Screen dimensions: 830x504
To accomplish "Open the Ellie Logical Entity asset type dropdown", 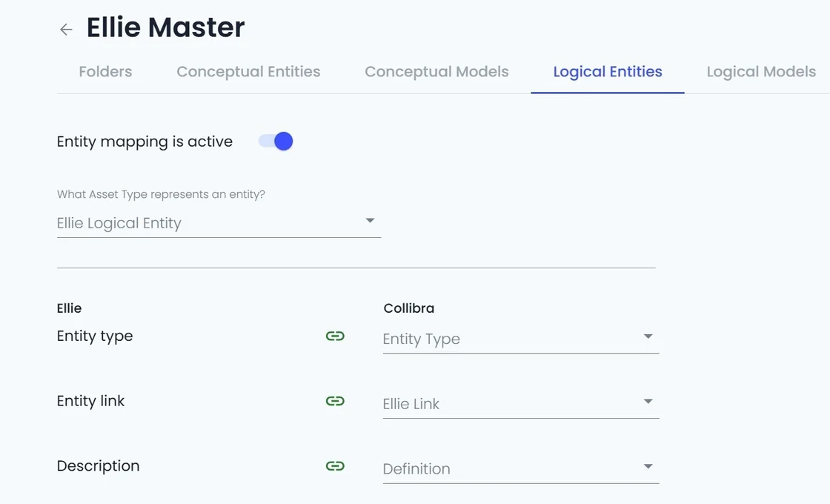I will coord(219,223).
